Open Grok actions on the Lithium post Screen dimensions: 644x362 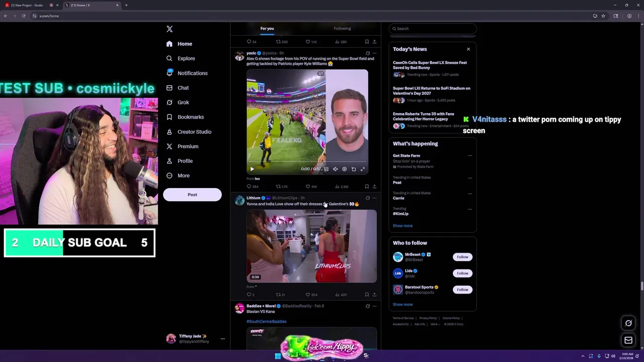coord(367,198)
